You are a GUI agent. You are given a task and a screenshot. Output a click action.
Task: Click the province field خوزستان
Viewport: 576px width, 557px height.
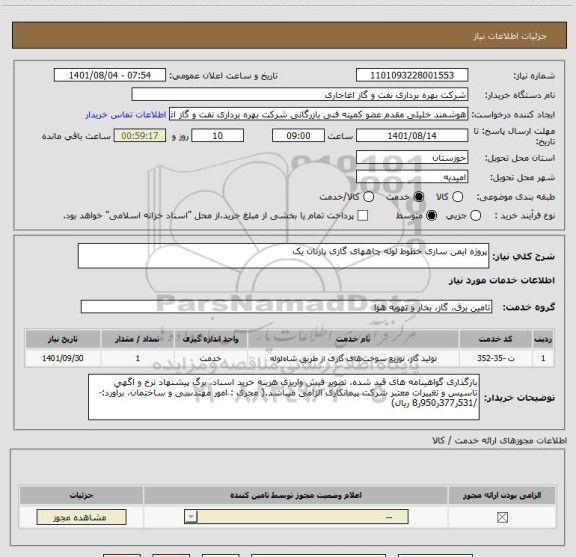point(412,158)
